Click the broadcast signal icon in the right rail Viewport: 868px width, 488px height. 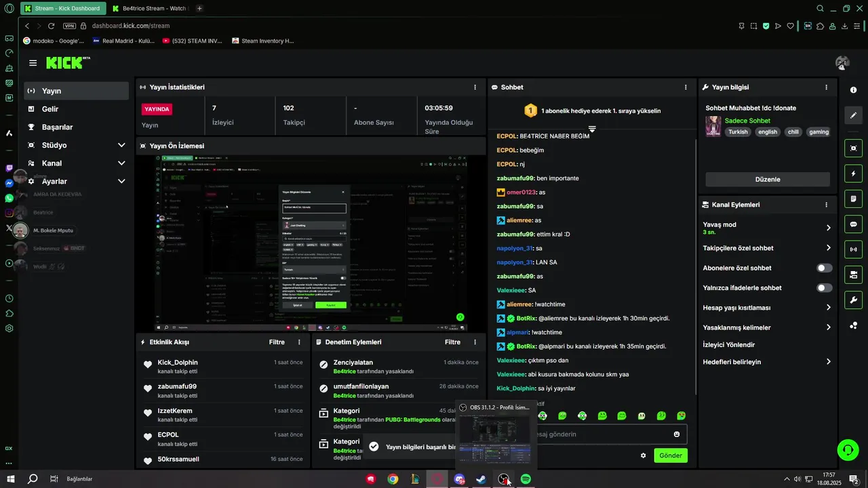click(x=853, y=249)
